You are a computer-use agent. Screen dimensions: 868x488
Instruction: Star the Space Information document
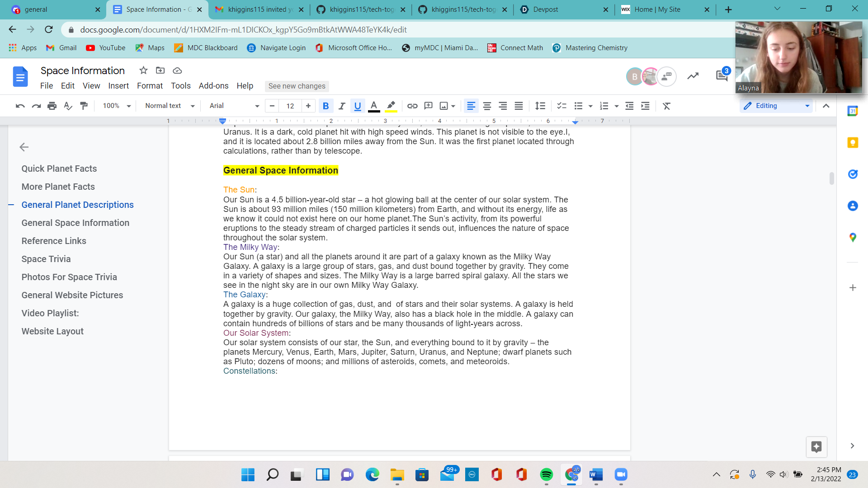[x=143, y=70]
